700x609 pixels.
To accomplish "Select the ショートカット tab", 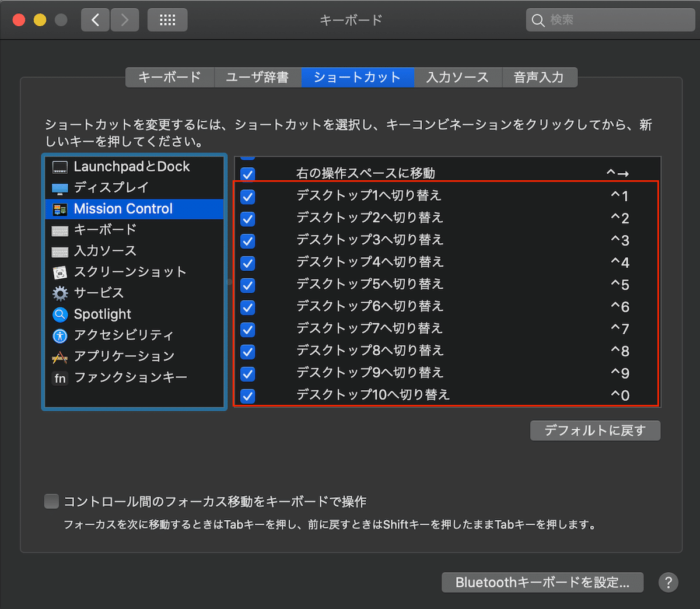I will (358, 77).
